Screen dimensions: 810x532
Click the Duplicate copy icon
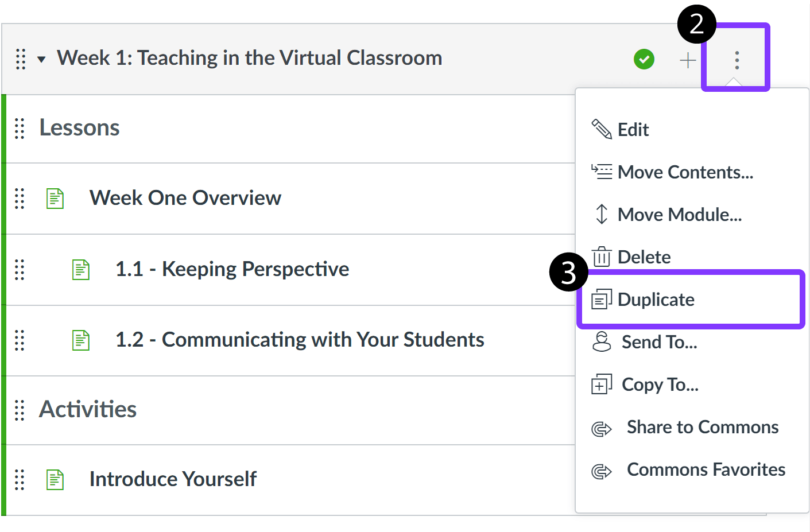coord(600,299)
